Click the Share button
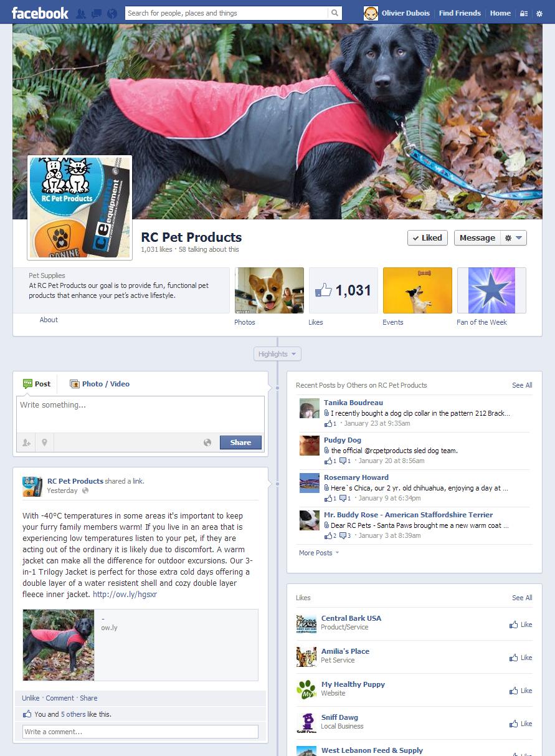555x756 pixels. pyautogui.click(x=240, y=443)
